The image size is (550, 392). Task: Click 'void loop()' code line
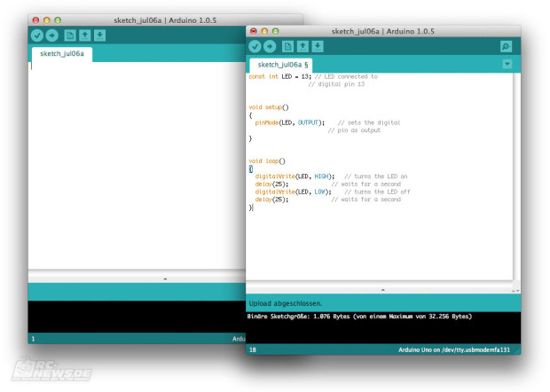click(x=267, y=161)
